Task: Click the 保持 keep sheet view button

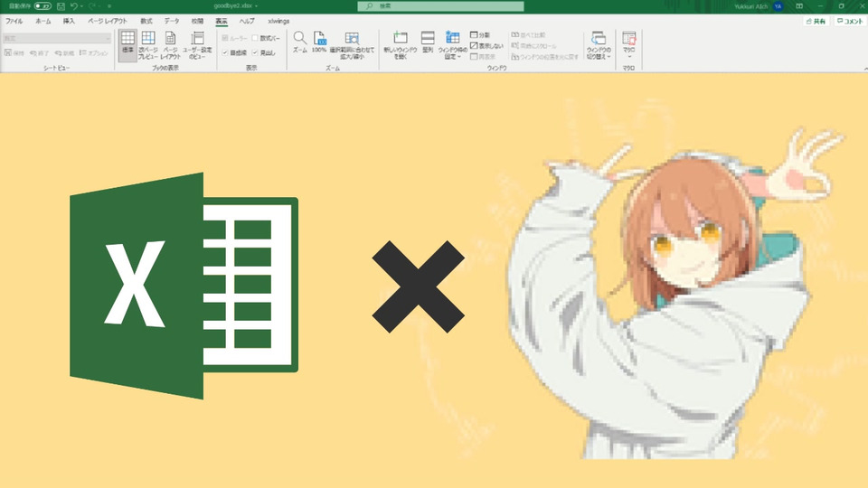Action: pyautogui.click(x=14, y=53)
